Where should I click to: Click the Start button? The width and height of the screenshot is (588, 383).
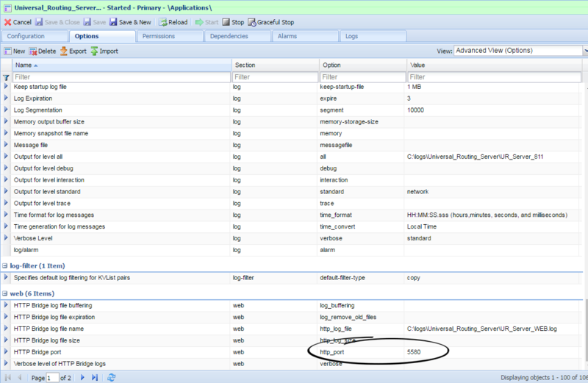pos(207,22)
